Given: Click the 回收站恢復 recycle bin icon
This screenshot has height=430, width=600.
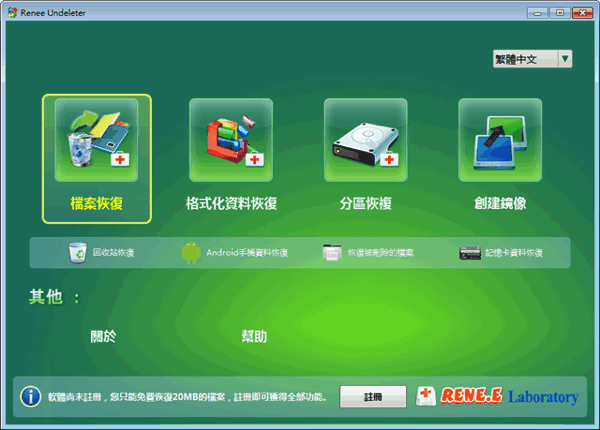Looking at the screenshot, I should coord(78,252).
